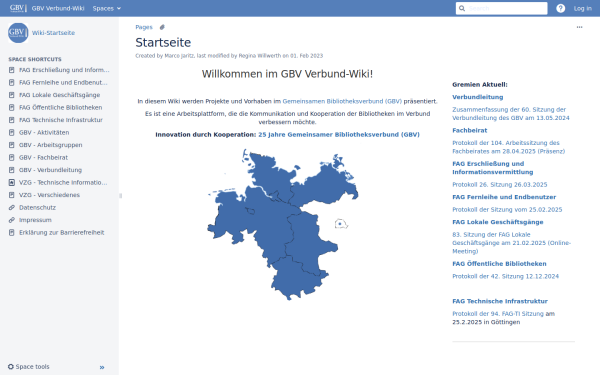Open Protokoll der 104. Arbeitssitzung link
This screenshot has width=600, height=375.
click(x=508, y=147)
